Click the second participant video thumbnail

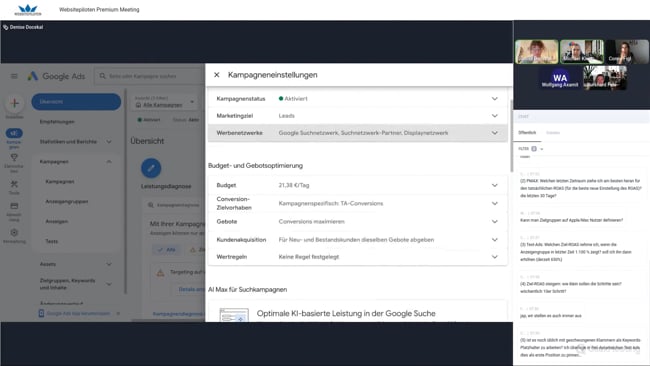[x=582, y=52]
